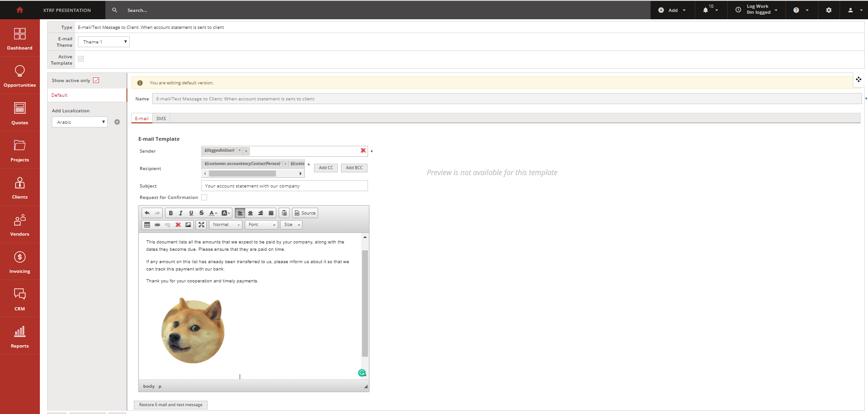Switch to the SMS tab
Image resolution: width=868 pixels, height=414 pixels.
click(161, 118)
